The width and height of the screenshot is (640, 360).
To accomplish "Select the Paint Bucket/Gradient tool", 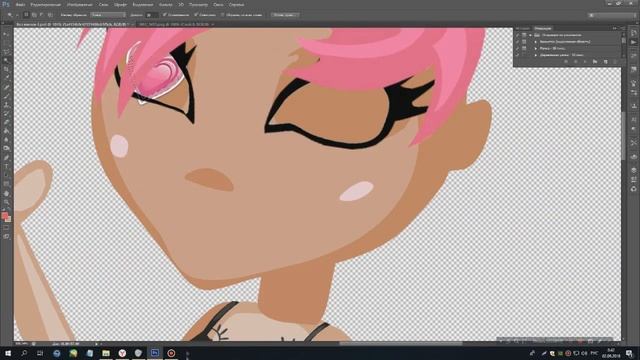I will 6,131.
